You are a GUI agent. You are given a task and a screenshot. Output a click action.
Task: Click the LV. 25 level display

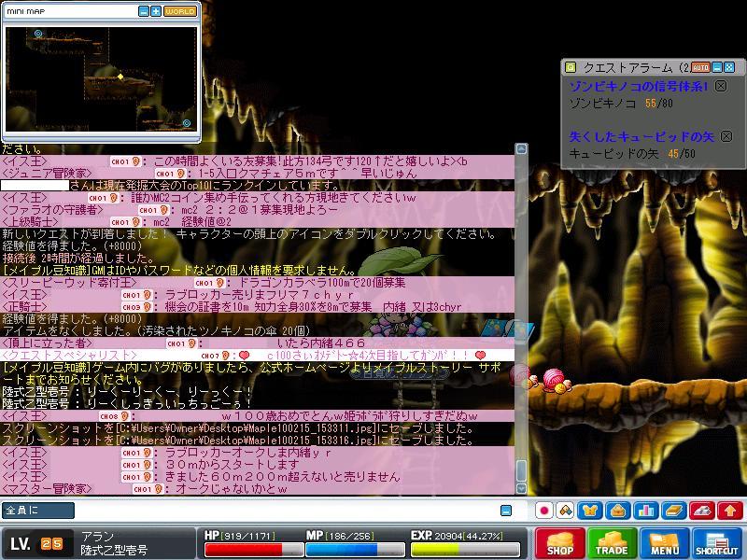click(37, 543)
